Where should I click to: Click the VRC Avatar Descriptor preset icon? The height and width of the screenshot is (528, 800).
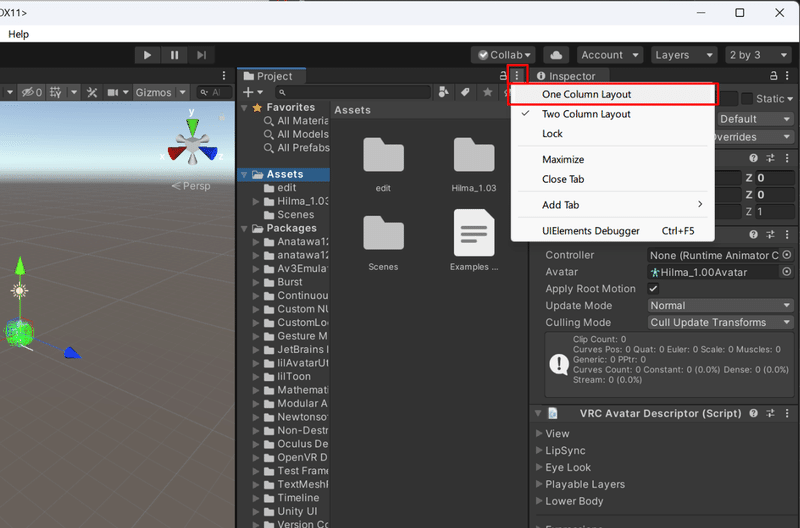point(770,413)
